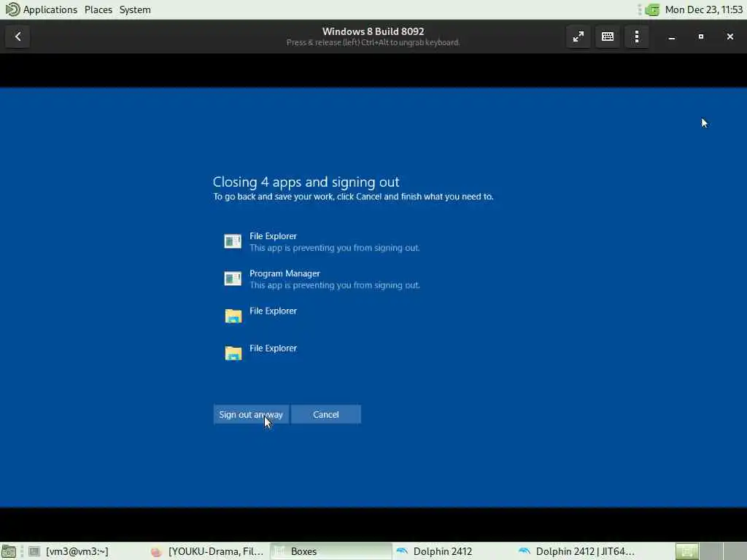
Task: Click the Dolphin icon on Dolphin 2412 entry
Action: tap(402, 551)
